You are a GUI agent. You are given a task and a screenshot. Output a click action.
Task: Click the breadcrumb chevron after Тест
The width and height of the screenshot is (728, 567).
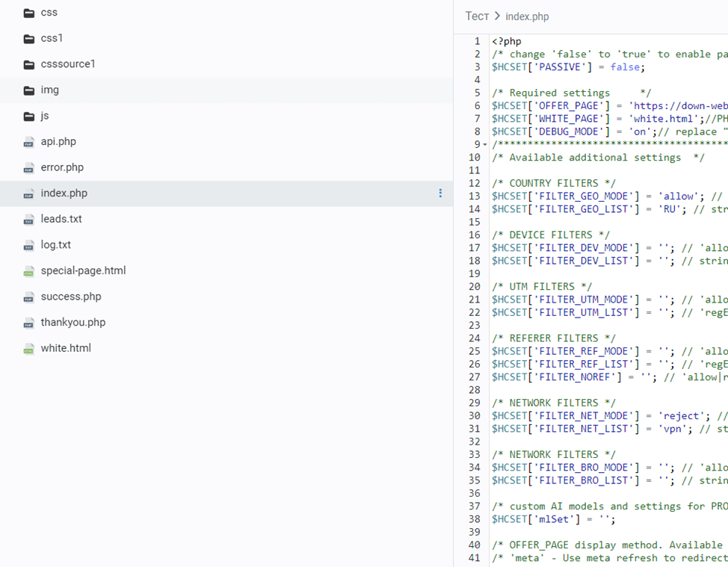click(x=497, y=16)
